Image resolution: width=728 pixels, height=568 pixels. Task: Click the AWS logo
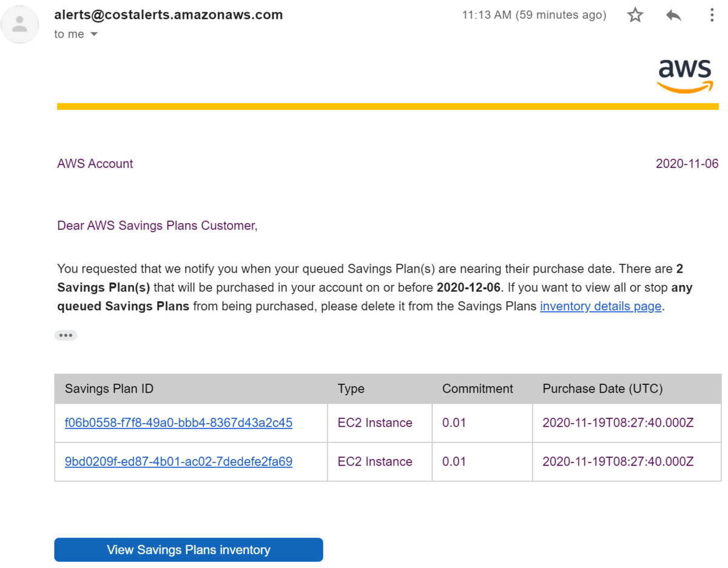[x=685, y=75]
